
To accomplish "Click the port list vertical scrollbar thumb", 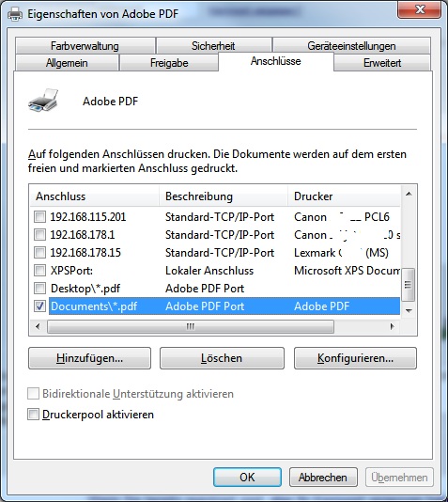I will click(408, 284).
